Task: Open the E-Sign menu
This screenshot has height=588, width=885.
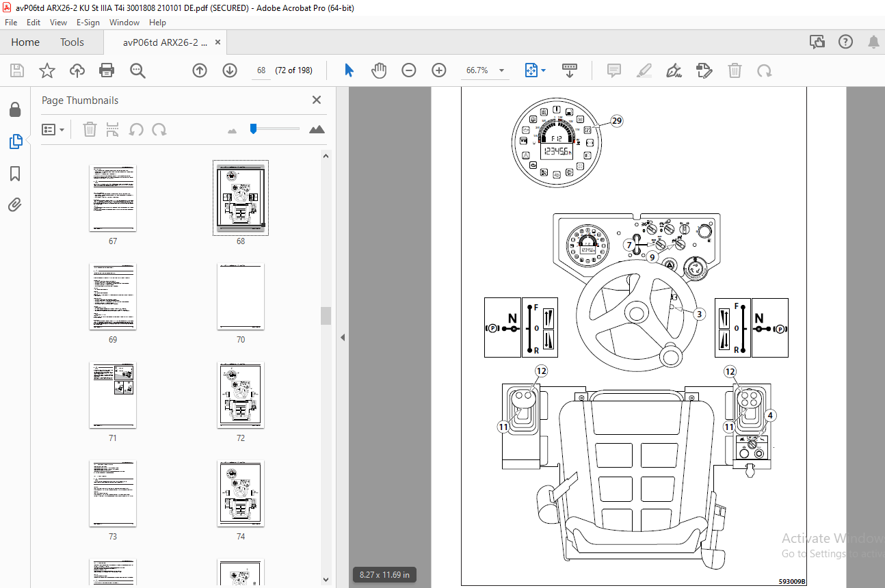Action: click(x=88, y=23)
